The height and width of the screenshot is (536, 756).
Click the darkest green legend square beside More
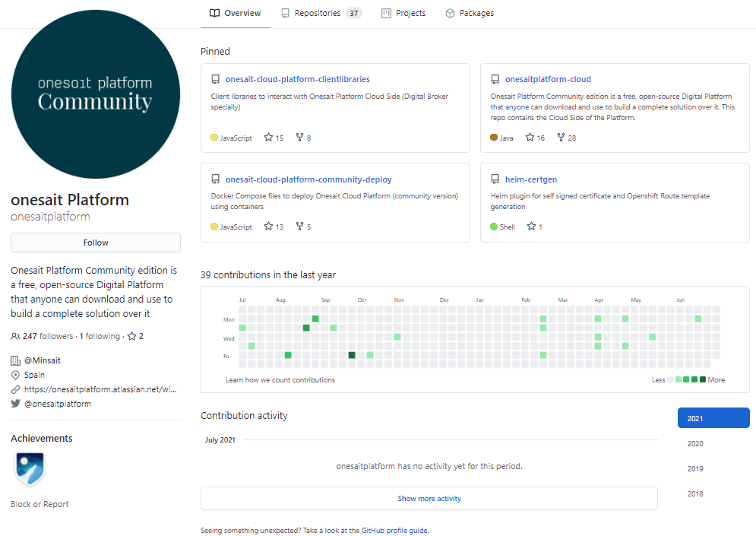tap(703, 379)
